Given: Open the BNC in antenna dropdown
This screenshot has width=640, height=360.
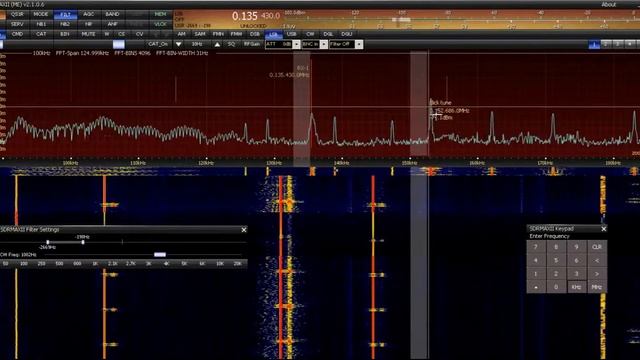Looking at the screenshot, I should point(324,44).
